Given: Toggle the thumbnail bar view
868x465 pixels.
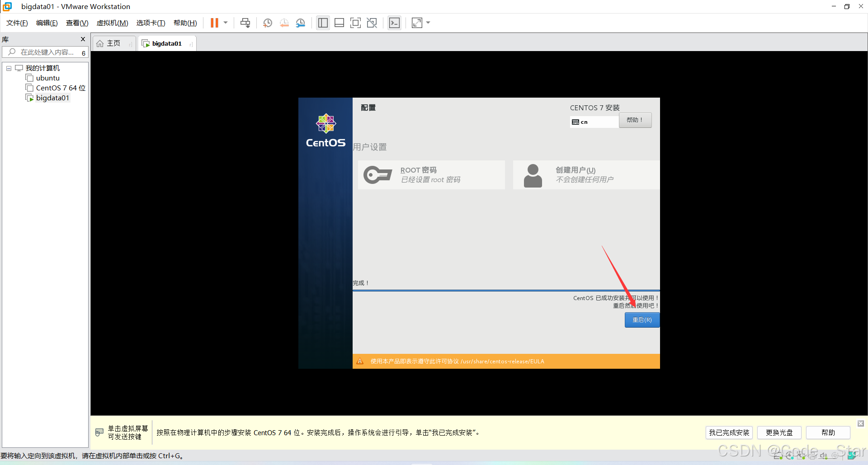Looking at the screenshot, I should coord(339,23).
